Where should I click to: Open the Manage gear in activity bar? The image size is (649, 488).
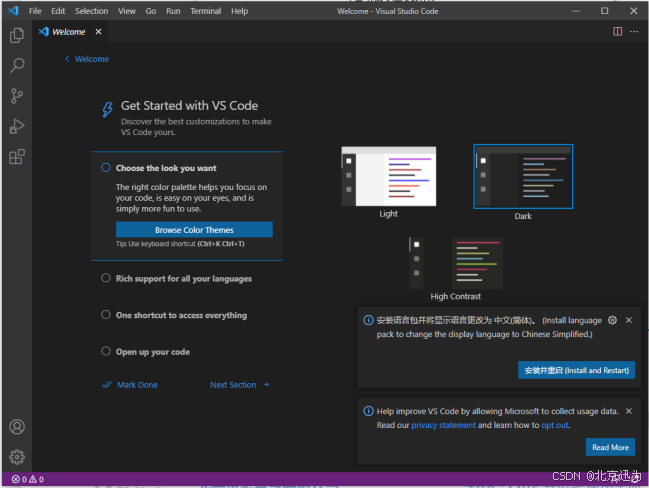(17, 457)
